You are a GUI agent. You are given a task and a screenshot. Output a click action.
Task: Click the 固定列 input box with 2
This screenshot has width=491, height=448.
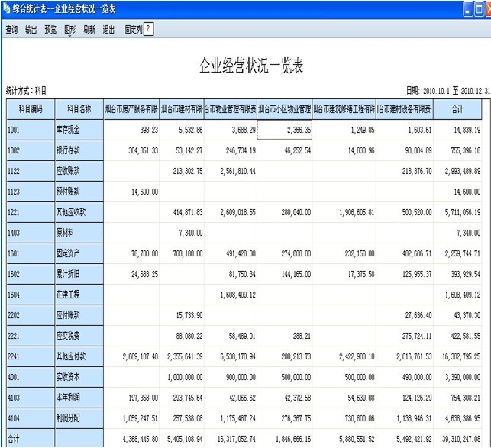[x=148, y=29]
